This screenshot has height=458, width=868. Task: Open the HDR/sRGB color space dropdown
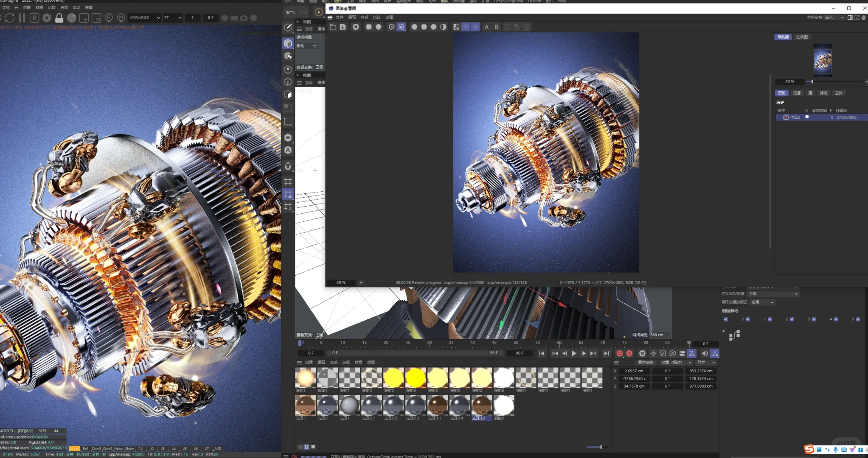point(144,18)
